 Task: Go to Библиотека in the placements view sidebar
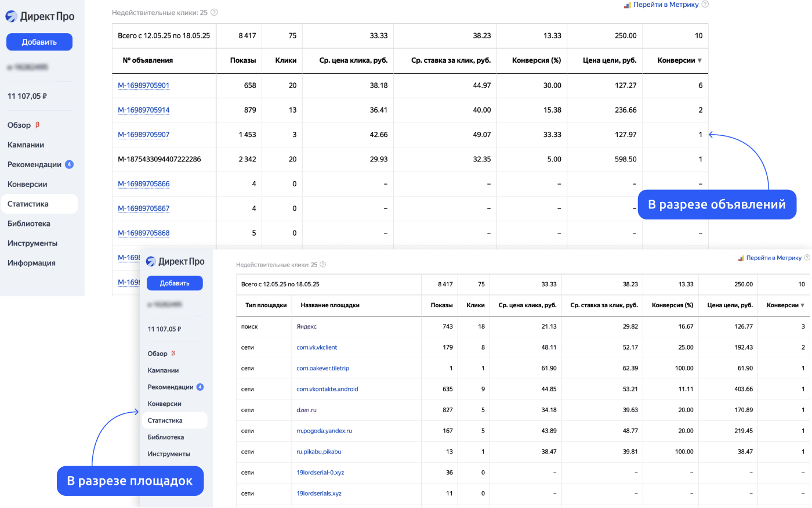tap(165, 437)
